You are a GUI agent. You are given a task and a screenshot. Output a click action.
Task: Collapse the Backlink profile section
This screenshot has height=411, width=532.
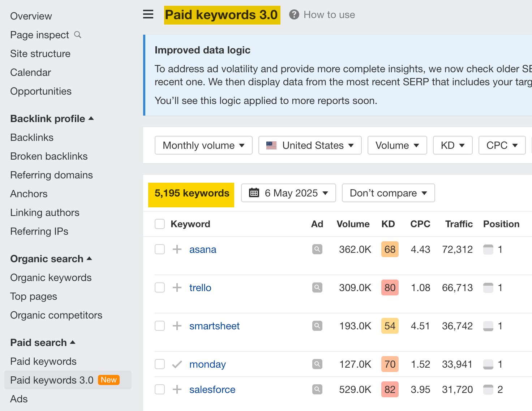click(x=91, y=118)
